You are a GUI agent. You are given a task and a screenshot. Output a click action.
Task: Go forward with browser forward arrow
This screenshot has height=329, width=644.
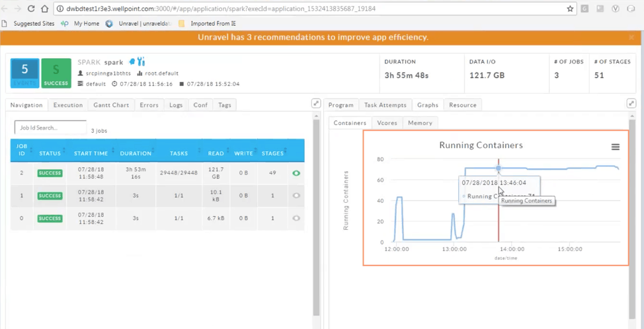(18, 8)
